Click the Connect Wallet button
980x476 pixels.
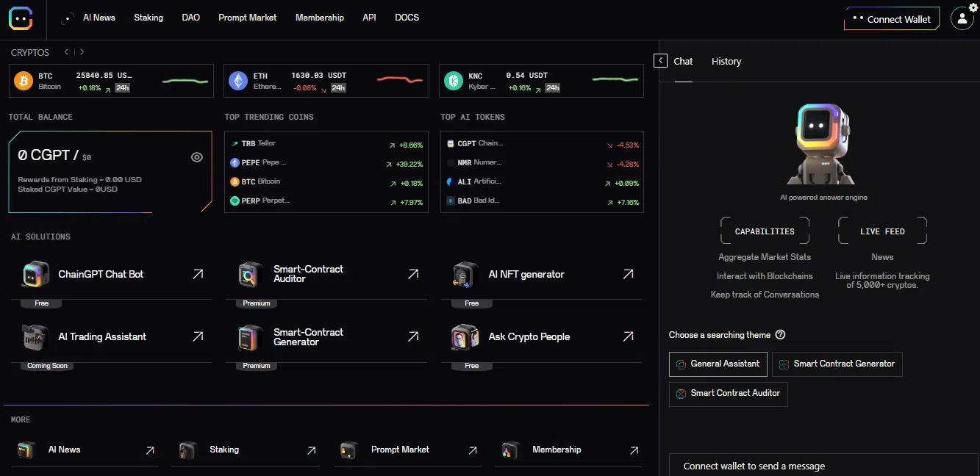[x=891, y=19]
